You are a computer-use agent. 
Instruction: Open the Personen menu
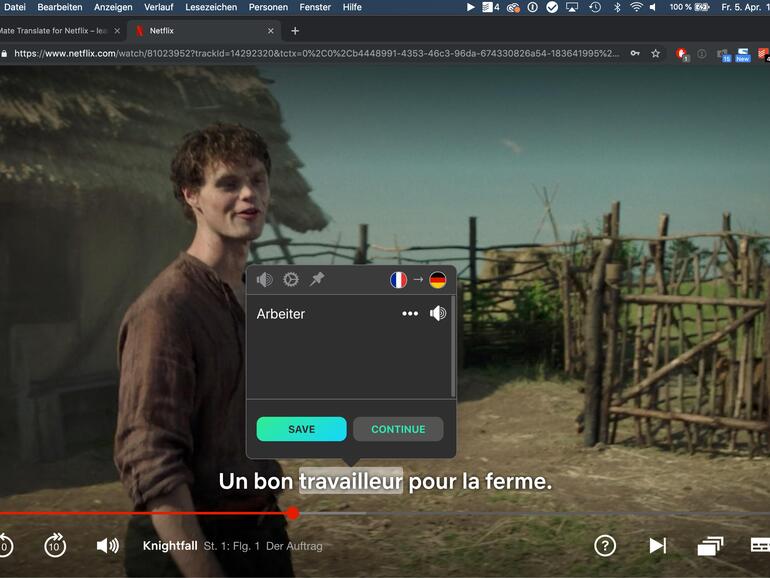268,7
